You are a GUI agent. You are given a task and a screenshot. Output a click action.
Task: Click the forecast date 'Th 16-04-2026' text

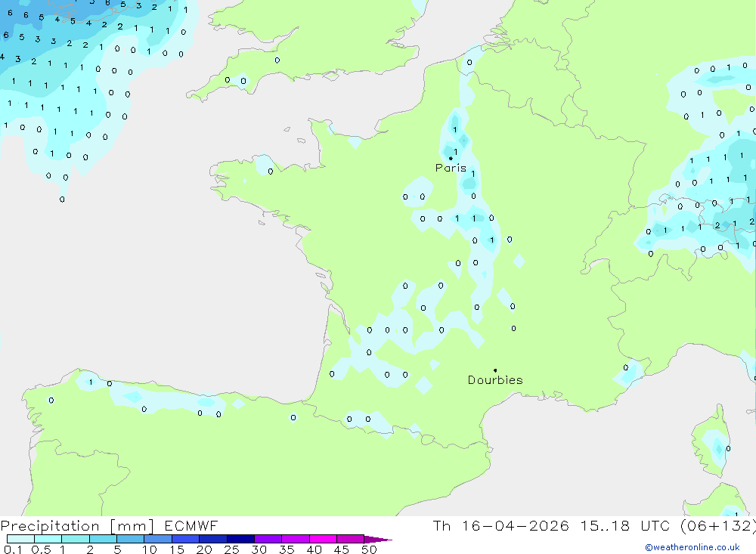500,525
